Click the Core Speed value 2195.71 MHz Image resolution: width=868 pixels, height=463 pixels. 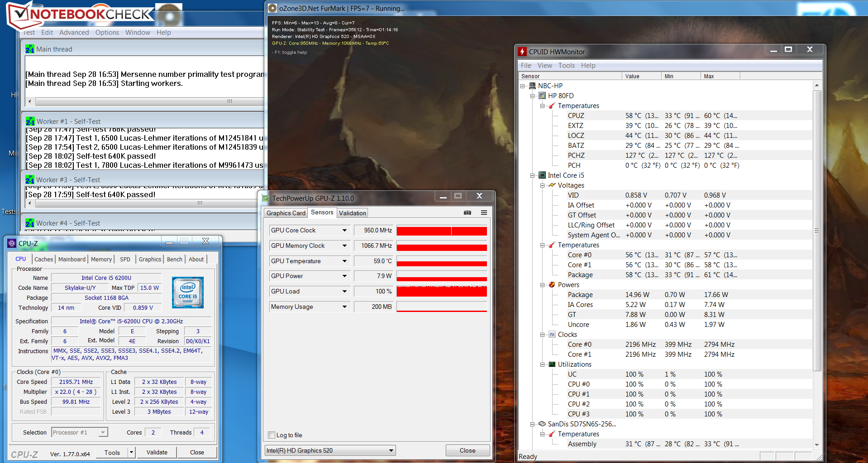[76, 382]
